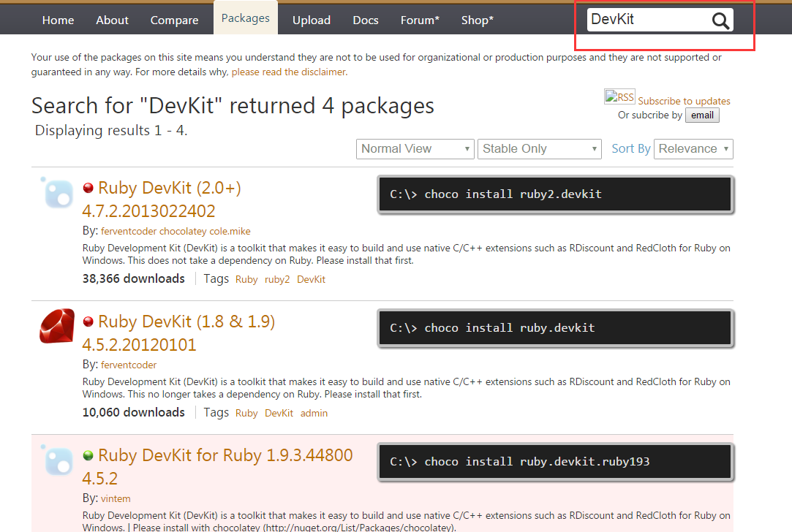Viewport: 792px width, 532px height.
Task: Click the default icon beside Ruby DevKit for Ruby 1.9.3.44800
Action: [x=57, y=460]
